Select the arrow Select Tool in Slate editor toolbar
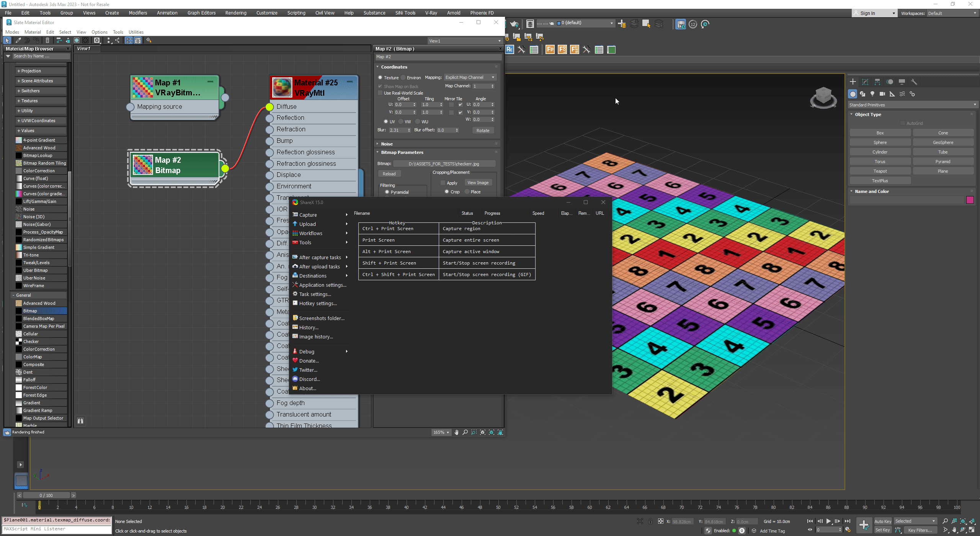Viewport: 980px width, 536px height. 7,40
